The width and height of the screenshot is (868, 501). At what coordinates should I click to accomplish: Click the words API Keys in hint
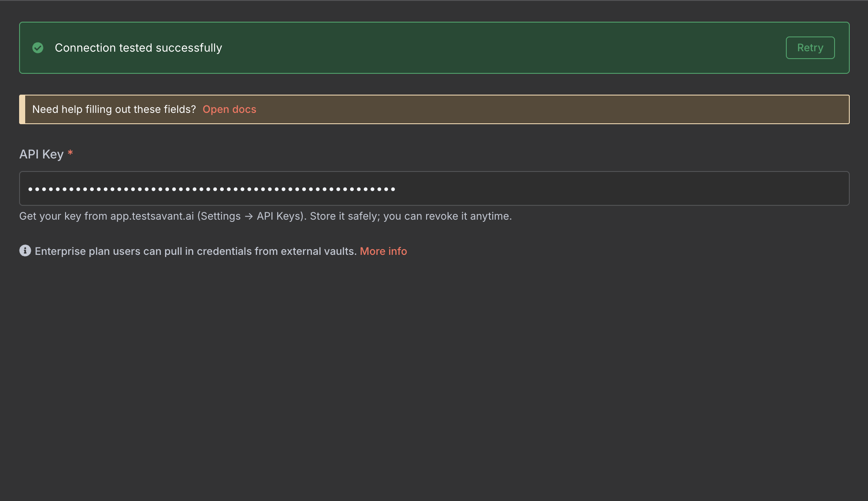(278, 216)
